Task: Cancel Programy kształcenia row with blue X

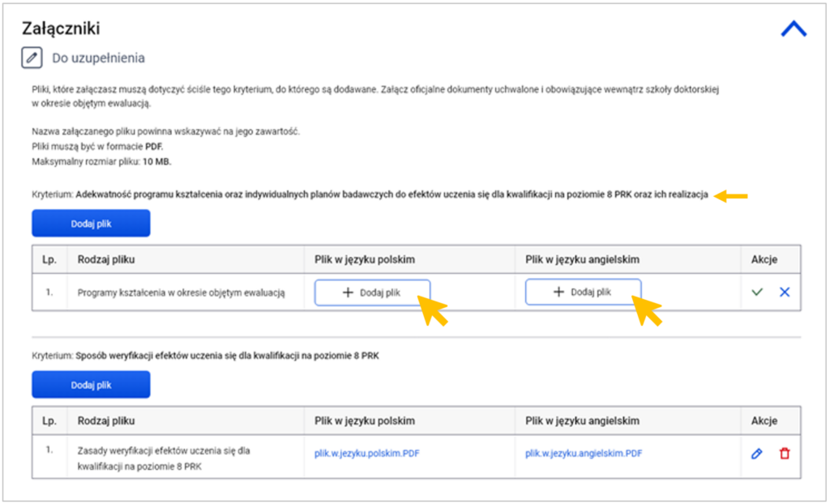Action: coord(785,292)
